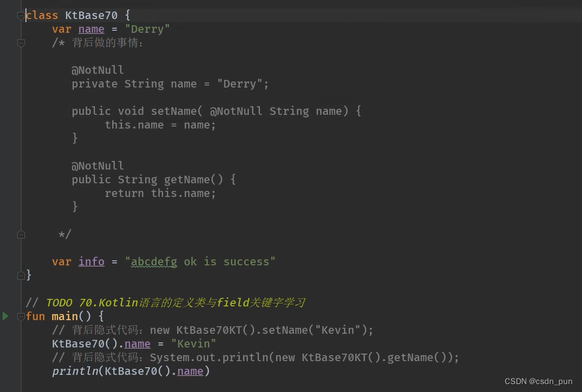Click the "Kevin" string in the assignment

pyautogui.click(x=193, y=344)
